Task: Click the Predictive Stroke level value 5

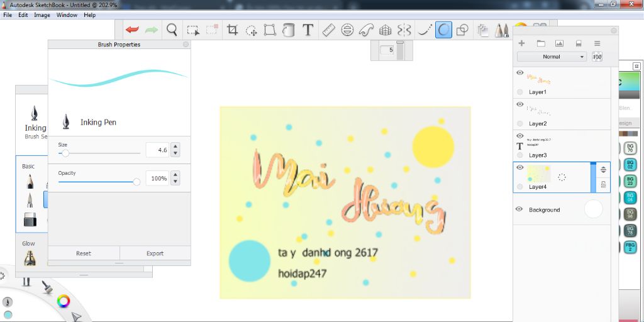Action: pos(387,50)
